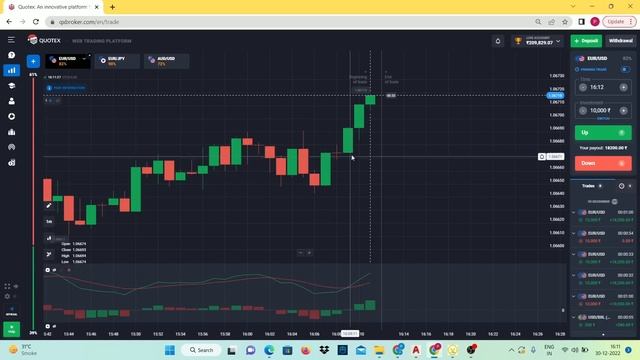
Task: Open the signals gauge icon in sidebar
Action: click(11, 147)
